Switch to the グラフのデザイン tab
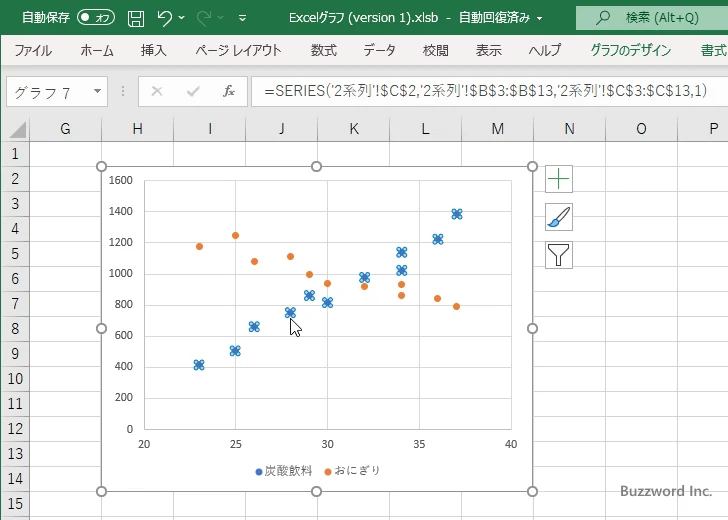This screenshot has height=520, width=728. tap(630, 50)
